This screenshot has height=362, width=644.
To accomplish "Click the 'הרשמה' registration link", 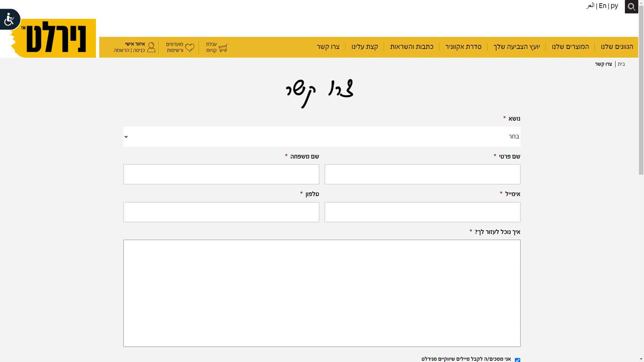I will (x=121, y=51).
